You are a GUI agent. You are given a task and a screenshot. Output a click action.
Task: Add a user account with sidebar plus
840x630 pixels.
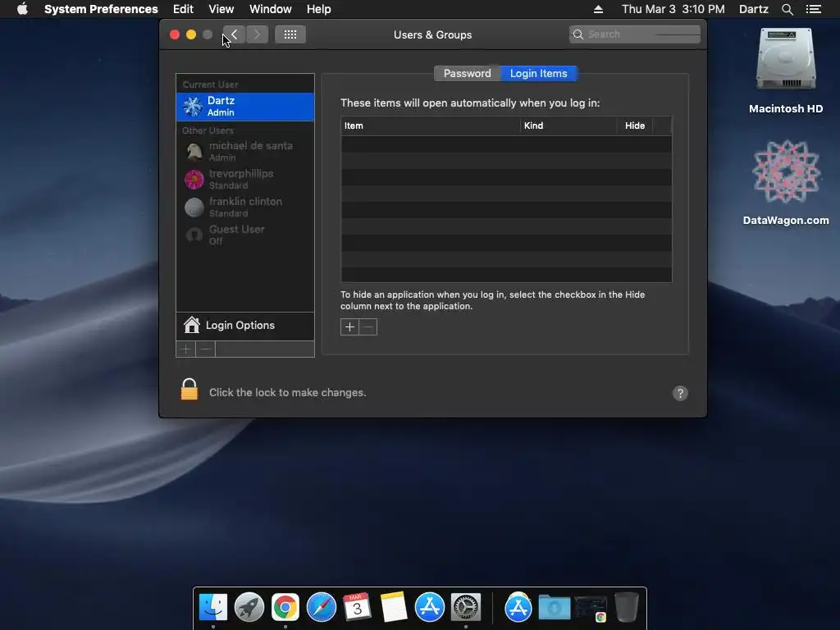tap(186, 349)
